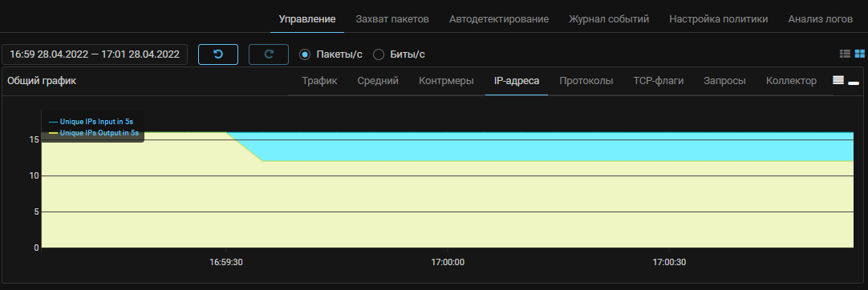The image size is (868, 290).
Task: Toggle Unique IPs Output legend series
Action: tap(94, 132)
